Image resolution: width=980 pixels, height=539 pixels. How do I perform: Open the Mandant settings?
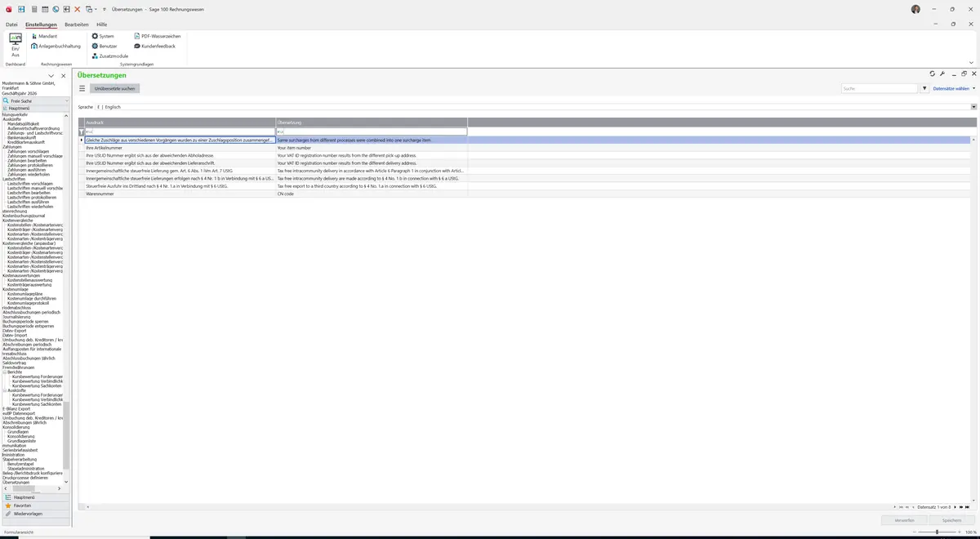(x=44, y=36)
